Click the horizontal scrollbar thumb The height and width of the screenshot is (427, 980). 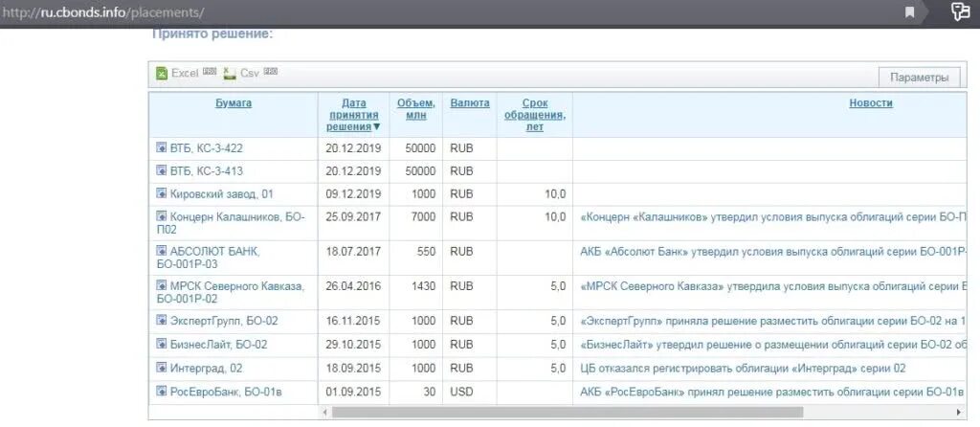[567, 412]
